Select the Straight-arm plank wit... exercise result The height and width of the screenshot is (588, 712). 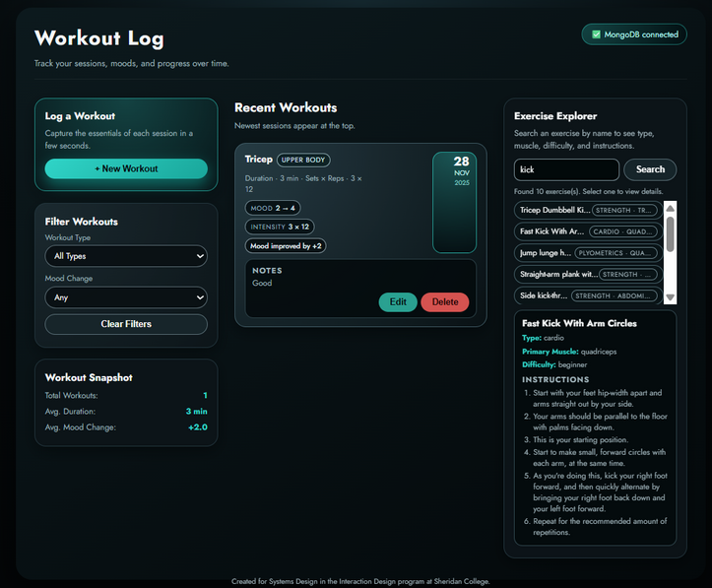588,274
